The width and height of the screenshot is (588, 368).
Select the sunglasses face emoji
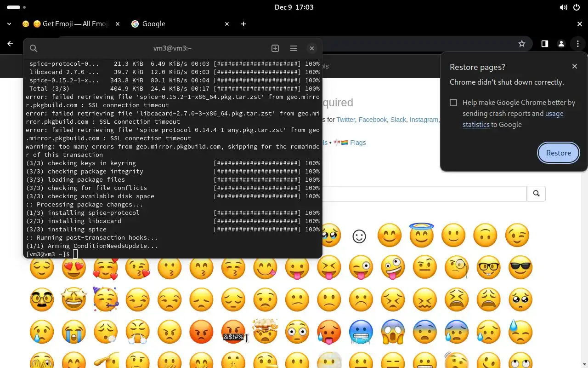[x=520, y=267]
